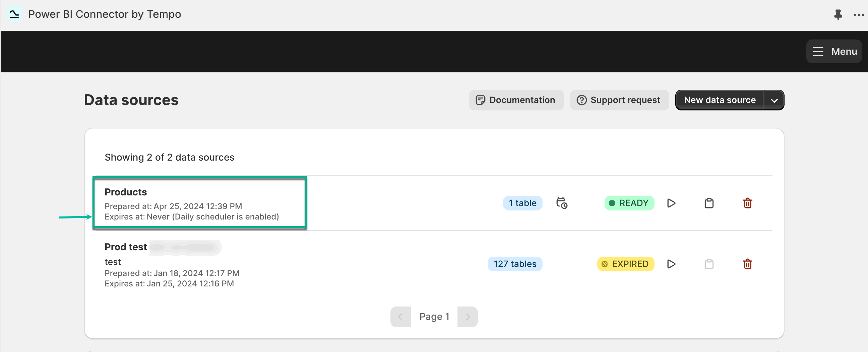
Task: Go to the next page
Action: (467, 316)
